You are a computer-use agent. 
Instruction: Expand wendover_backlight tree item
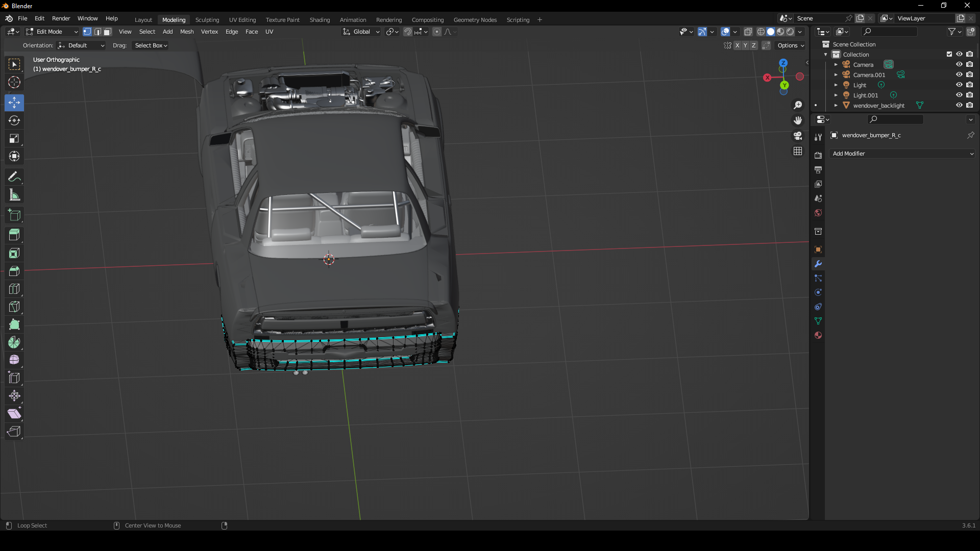836,106
